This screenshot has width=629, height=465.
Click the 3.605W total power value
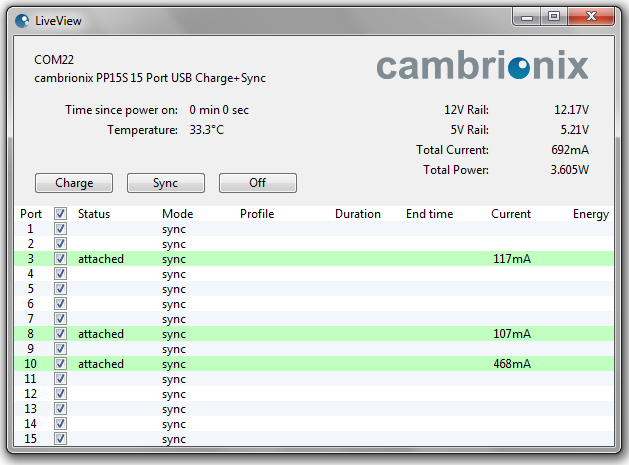pyautogui.click(x=570, y=170)
